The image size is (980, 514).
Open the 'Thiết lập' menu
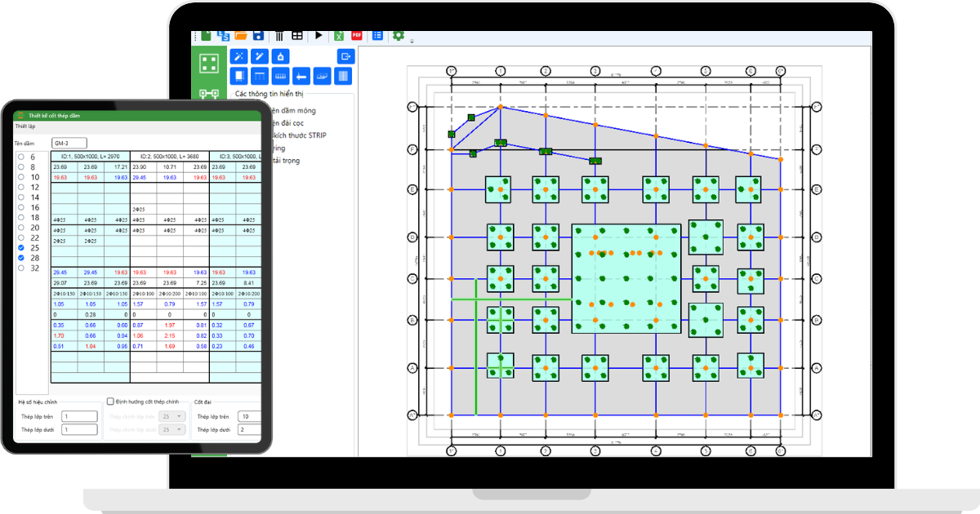point(25,126)
